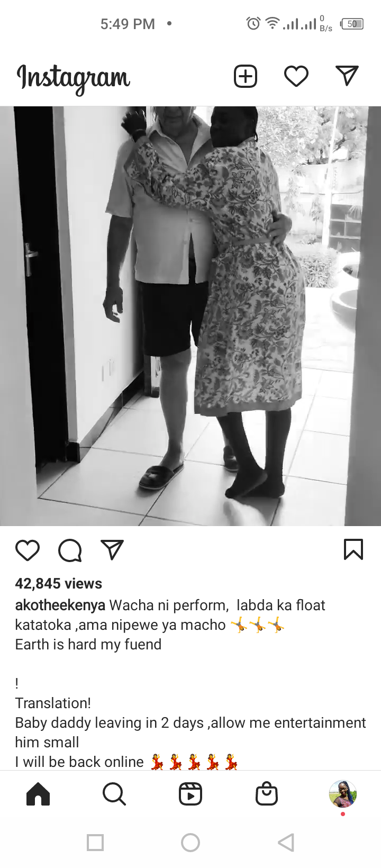Open the activity heart in header
This screenshot has height=868, width=381.
click(296, 76)
